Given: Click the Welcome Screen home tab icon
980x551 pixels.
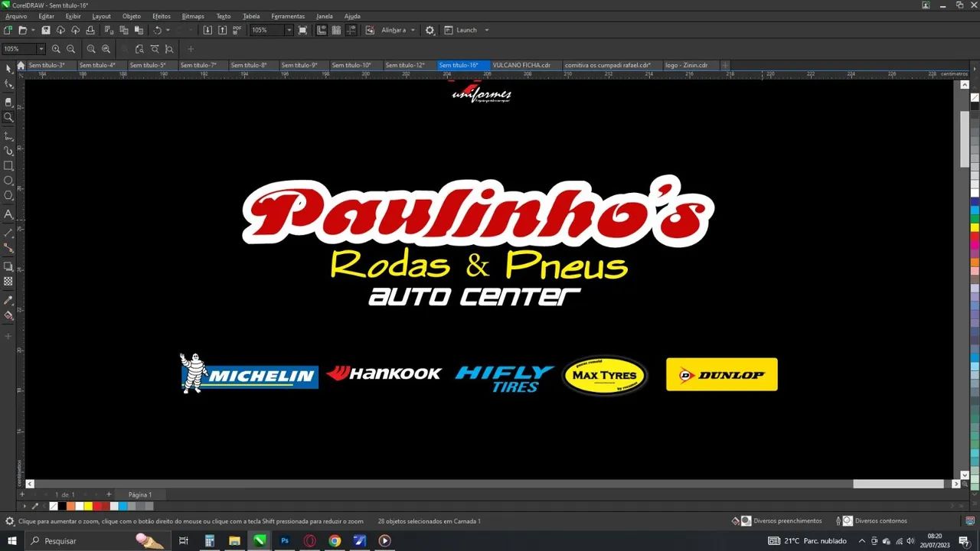Looking at the screenshot, I should click(21, 66).
